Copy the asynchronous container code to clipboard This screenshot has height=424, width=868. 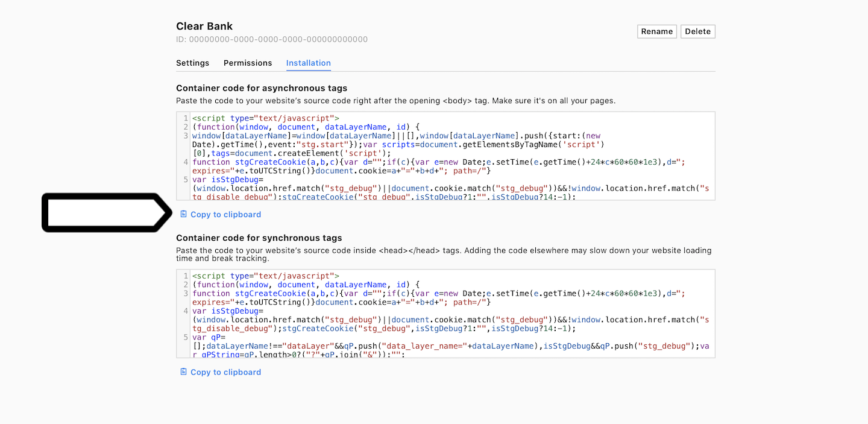225,214
